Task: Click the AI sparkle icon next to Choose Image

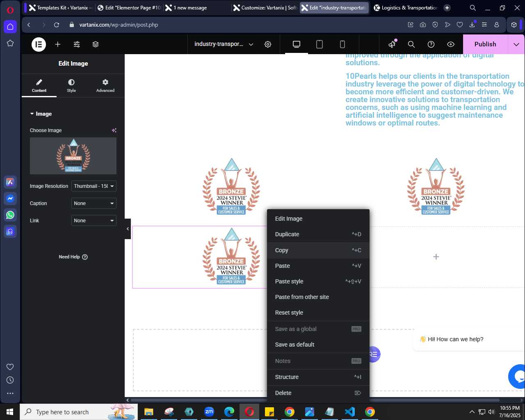Action: tap(114, 130)
